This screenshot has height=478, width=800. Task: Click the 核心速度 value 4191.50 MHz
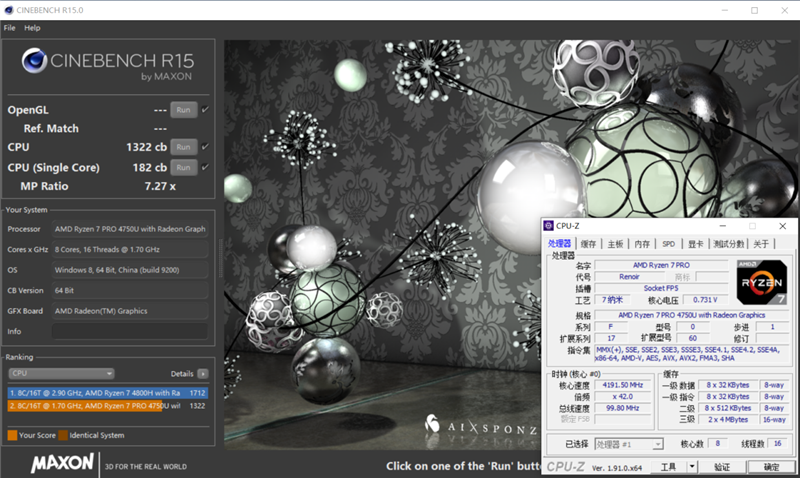tap(623, 385)
